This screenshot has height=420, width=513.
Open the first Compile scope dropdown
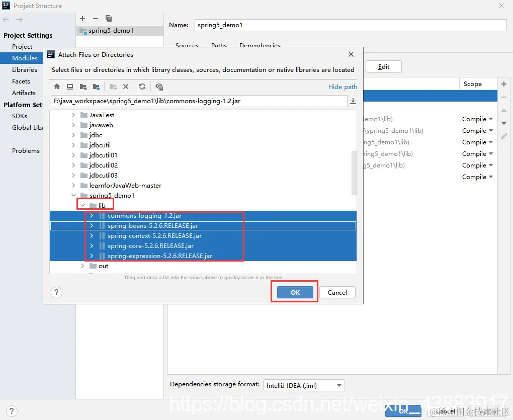click(x=477, y=119)
